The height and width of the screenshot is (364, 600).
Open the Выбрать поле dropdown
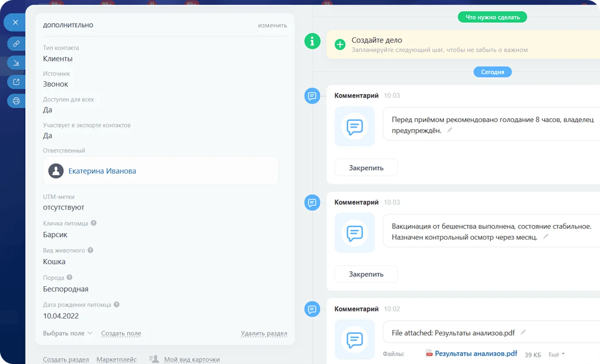tap(67, 333)
